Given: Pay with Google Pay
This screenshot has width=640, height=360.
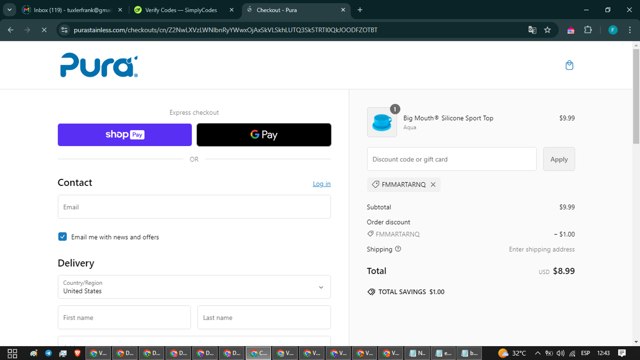Looking at the screenshot, I should point(264,135).
